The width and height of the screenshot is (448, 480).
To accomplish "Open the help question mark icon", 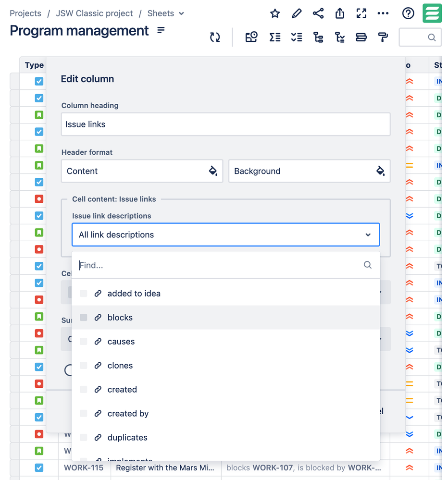I will point(408,13).
